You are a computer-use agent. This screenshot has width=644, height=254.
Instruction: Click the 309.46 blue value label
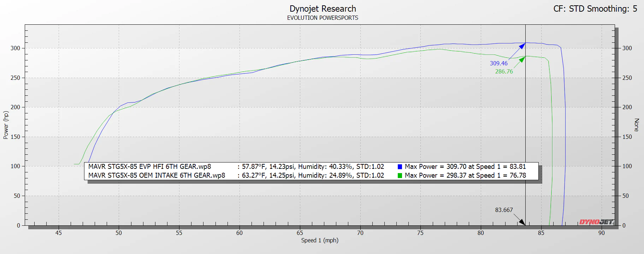498,64
